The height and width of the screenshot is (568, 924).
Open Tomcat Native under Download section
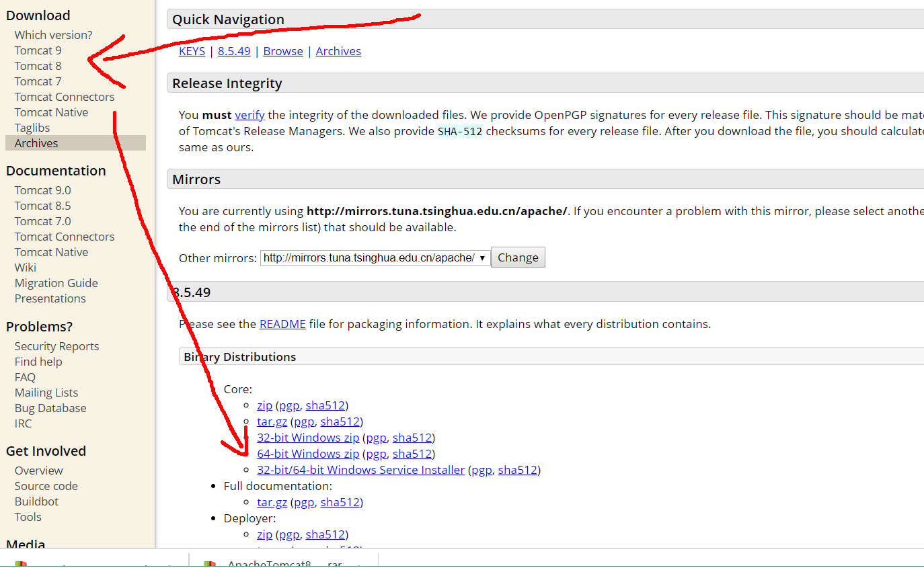click(x=52, y=112)
